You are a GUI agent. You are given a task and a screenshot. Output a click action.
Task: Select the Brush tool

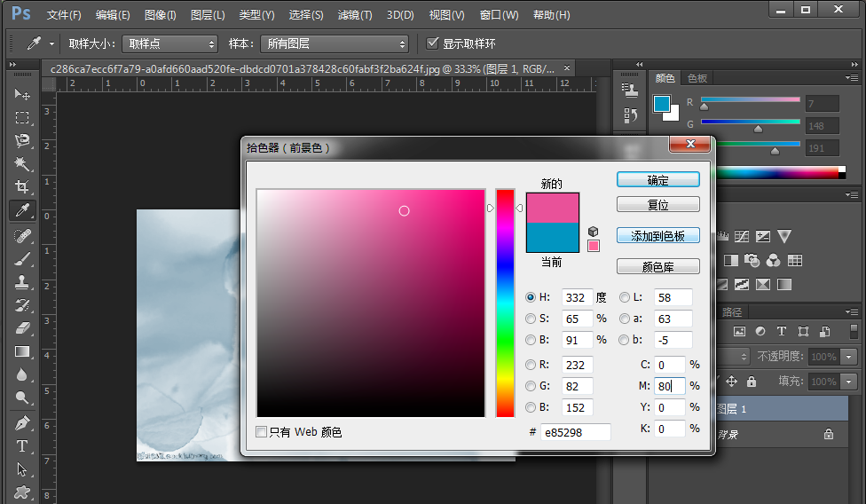click(22, 259)
